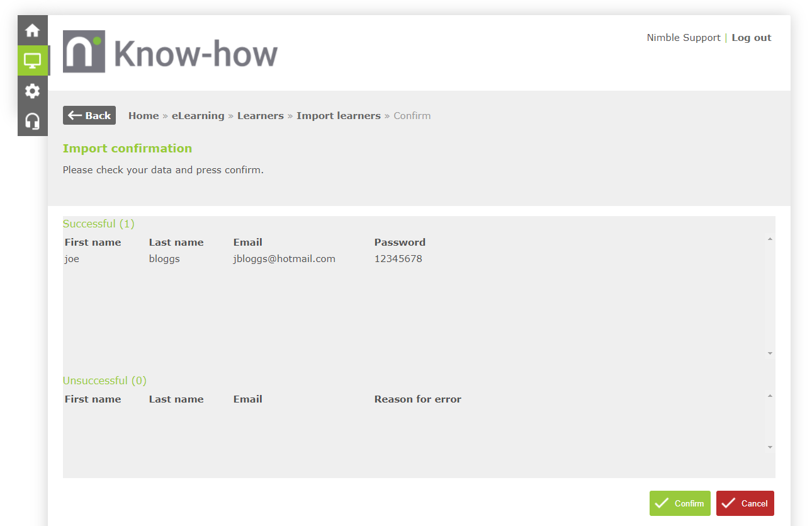Open the support headset sidebar icon

[x=33, y=121]
